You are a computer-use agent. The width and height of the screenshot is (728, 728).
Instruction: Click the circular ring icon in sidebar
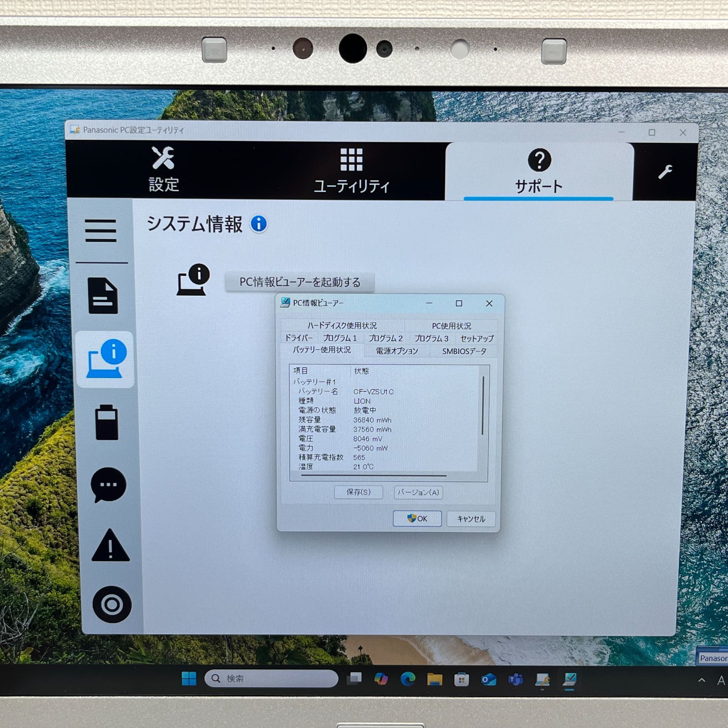(112, 605)
